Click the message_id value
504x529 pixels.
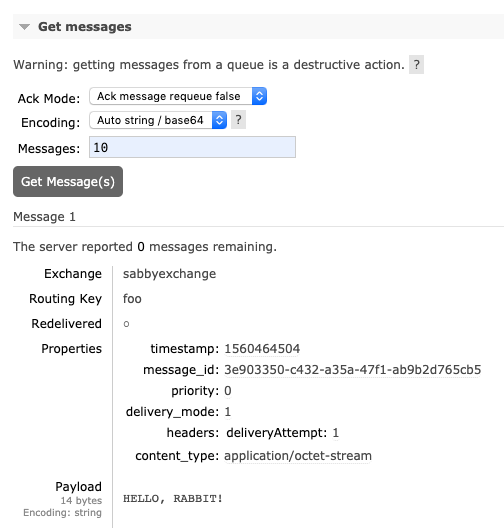tap(353, 370)
